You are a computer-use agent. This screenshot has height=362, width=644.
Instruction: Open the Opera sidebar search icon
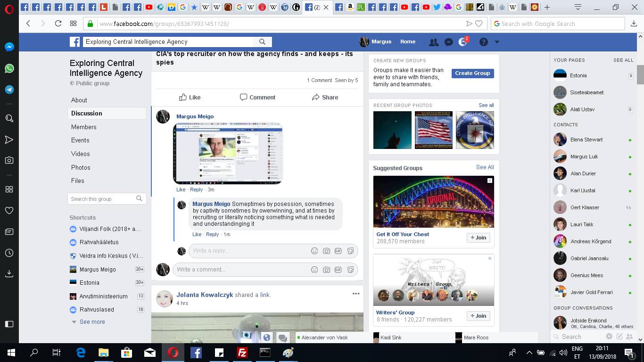(9, 118)
